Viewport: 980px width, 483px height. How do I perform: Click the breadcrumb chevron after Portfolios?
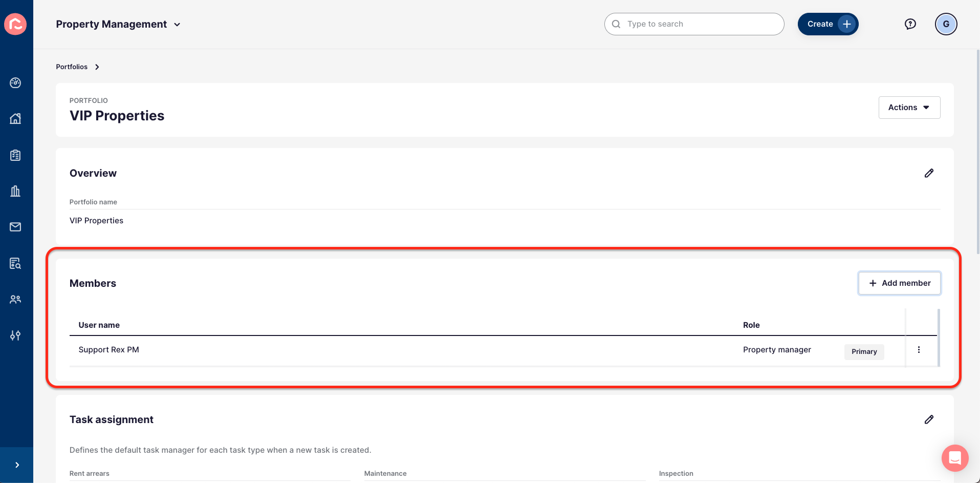click(97, 67)
